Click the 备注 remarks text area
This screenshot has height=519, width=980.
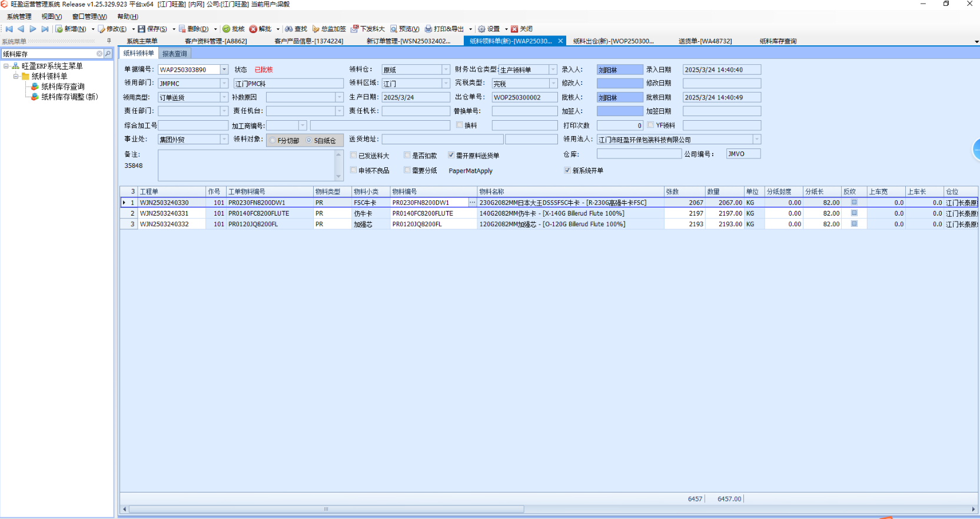tap(246, 165)
